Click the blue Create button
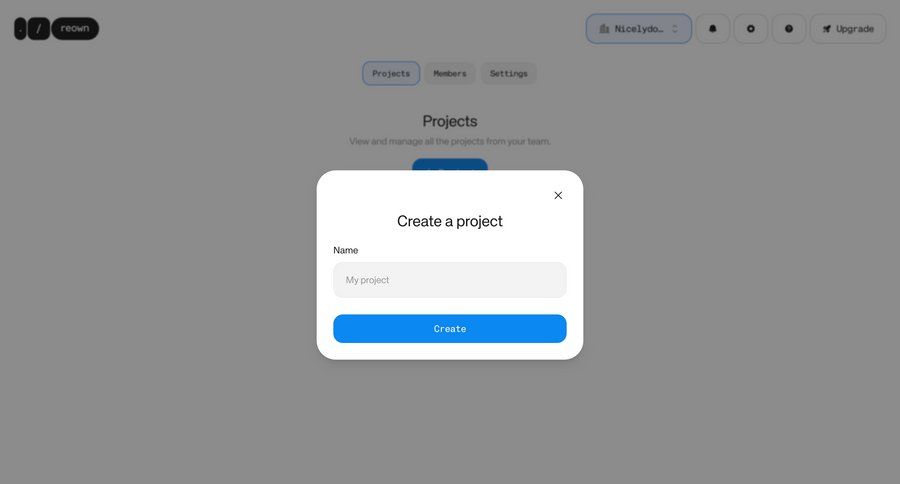The image size is (900, 484). click(x=449, y=328)
